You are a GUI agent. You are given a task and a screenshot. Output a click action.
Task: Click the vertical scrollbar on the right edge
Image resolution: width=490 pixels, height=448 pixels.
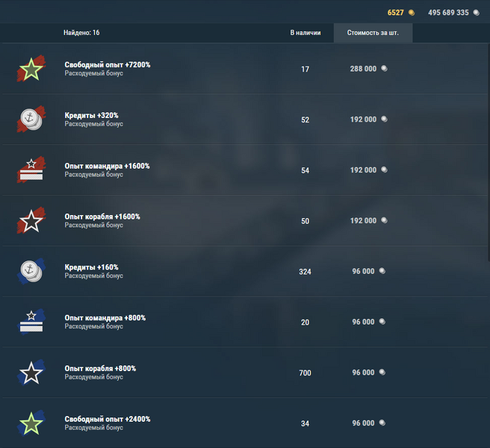489,152
